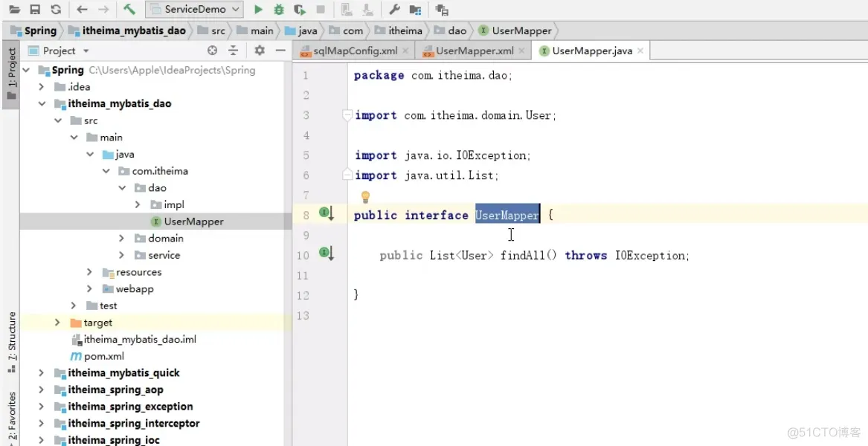
Task: Close the sqlMapConfig.xml tab
Action: pyautogui.click(x=405, y=51)
